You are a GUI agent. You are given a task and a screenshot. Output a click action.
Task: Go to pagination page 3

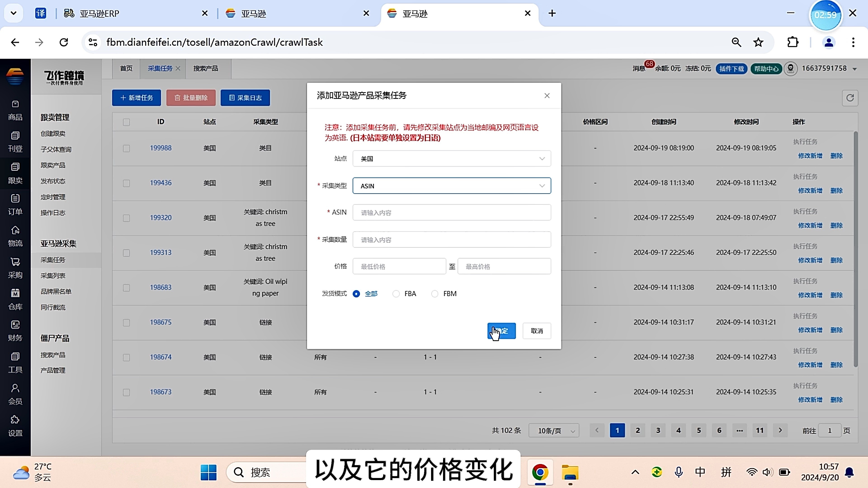[x=658, y=430]
